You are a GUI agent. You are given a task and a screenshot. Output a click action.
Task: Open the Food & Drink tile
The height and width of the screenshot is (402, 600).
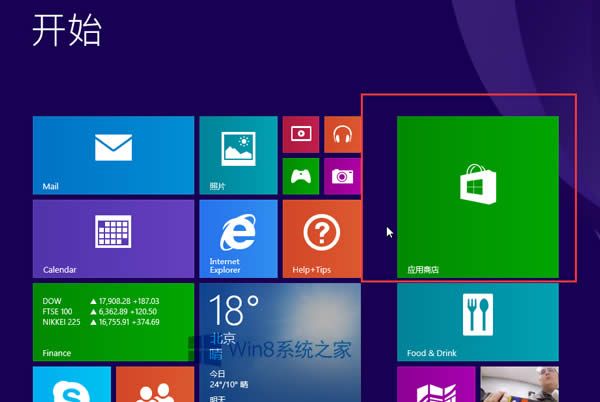(x=478, y=322)
